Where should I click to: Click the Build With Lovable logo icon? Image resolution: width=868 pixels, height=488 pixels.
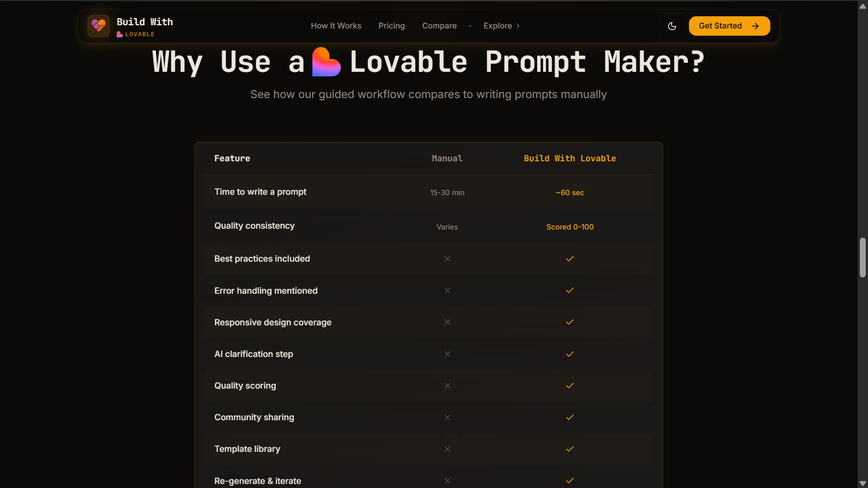99,26
